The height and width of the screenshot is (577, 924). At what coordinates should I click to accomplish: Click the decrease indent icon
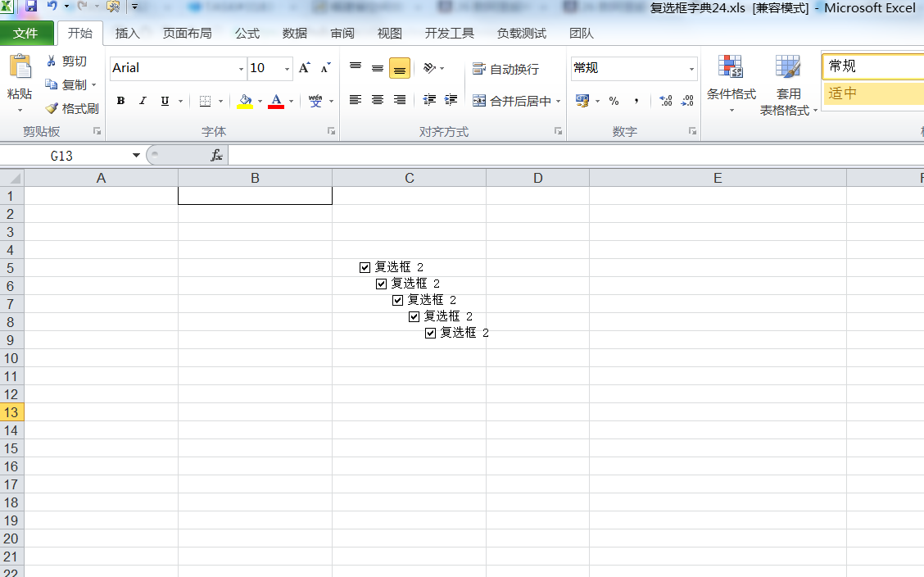[x=429, y=100]
